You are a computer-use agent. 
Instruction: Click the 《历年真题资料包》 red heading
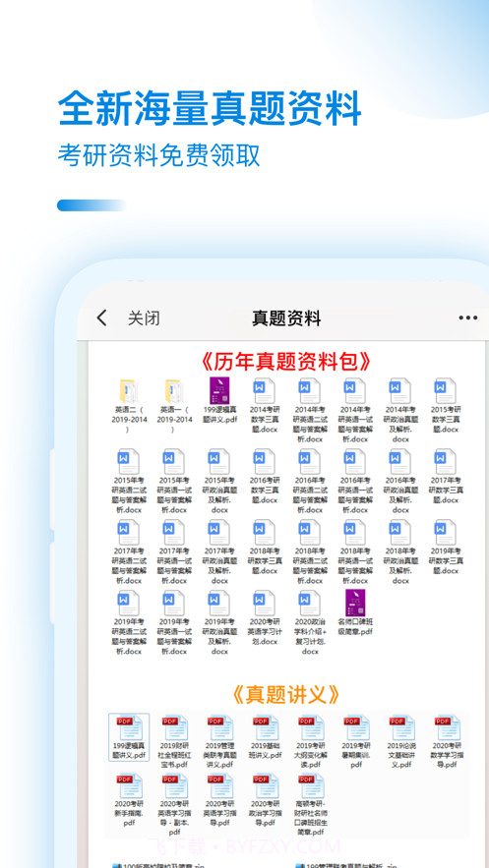tap(286, 362)
